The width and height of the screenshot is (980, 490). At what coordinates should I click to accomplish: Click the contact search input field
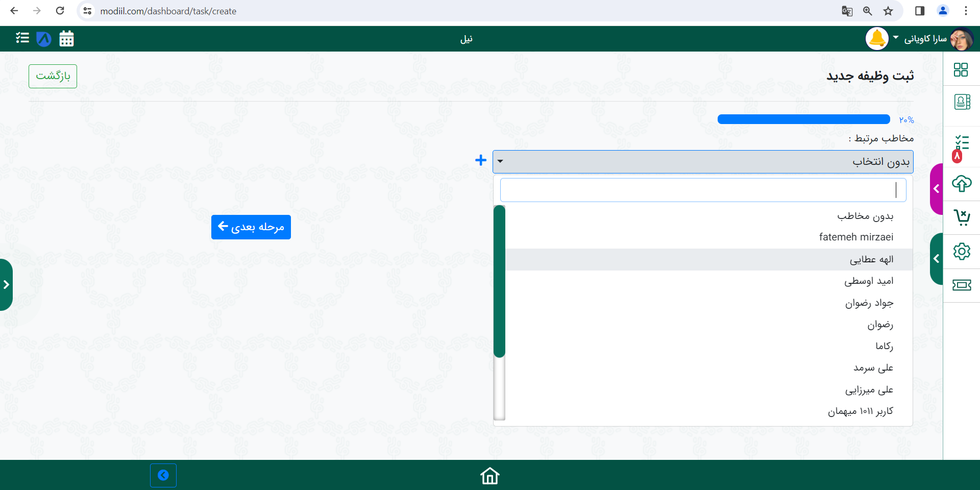point(702,190)
